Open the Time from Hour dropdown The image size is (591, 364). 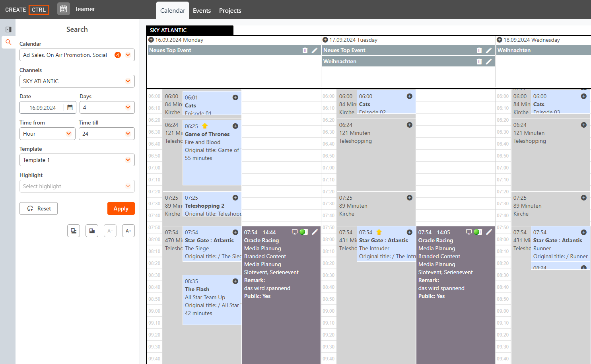47,134
